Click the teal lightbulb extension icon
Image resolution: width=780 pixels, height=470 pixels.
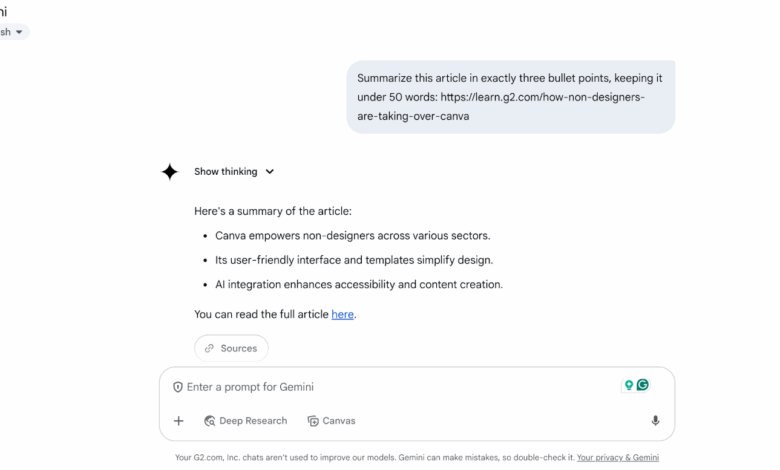point(629,385)
